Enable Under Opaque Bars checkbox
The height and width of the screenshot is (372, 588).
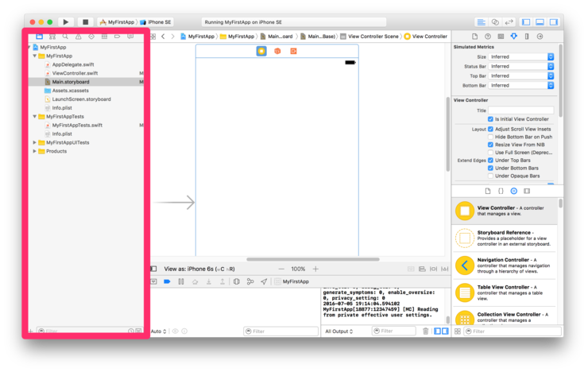coord(490,176)
